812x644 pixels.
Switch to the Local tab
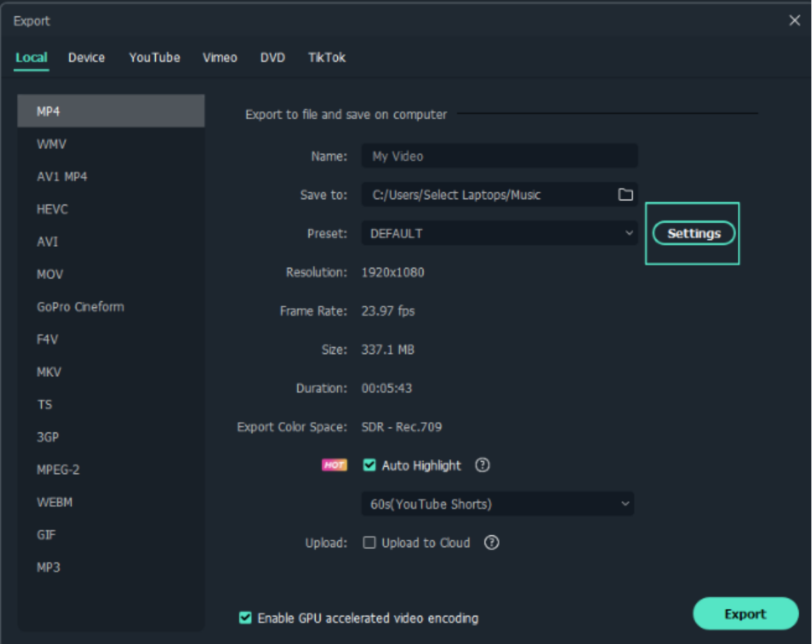coord(31,57)
